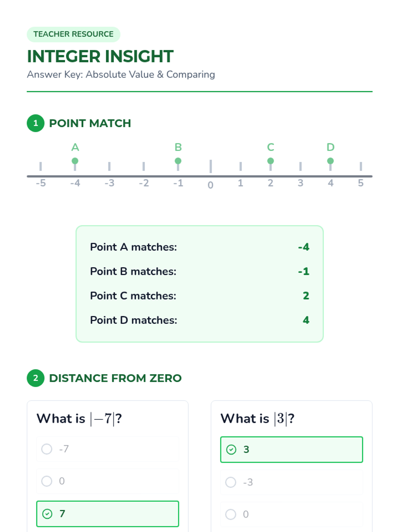Viewport: 399px width, 532px height.
Task: Click point B marker on number line
Action: pyautogui.click(x=178, y=161)
